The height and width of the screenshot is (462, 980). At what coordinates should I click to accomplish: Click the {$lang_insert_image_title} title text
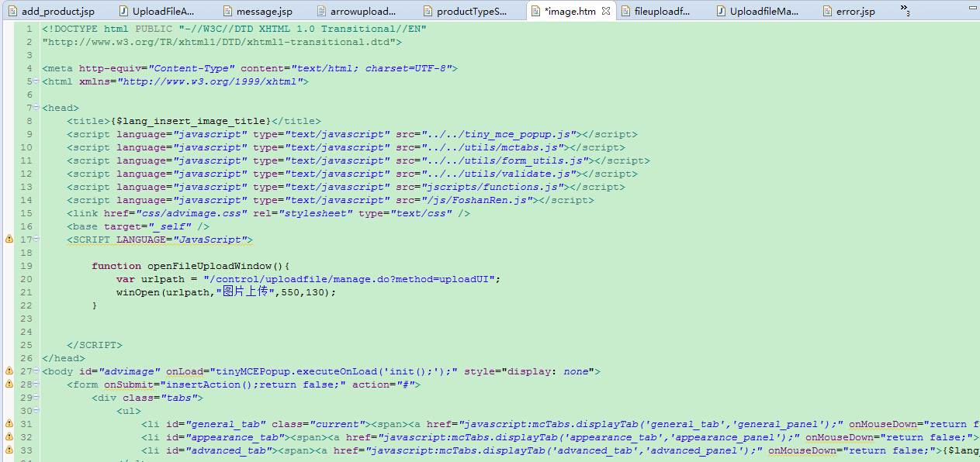[x=192, y=121]
